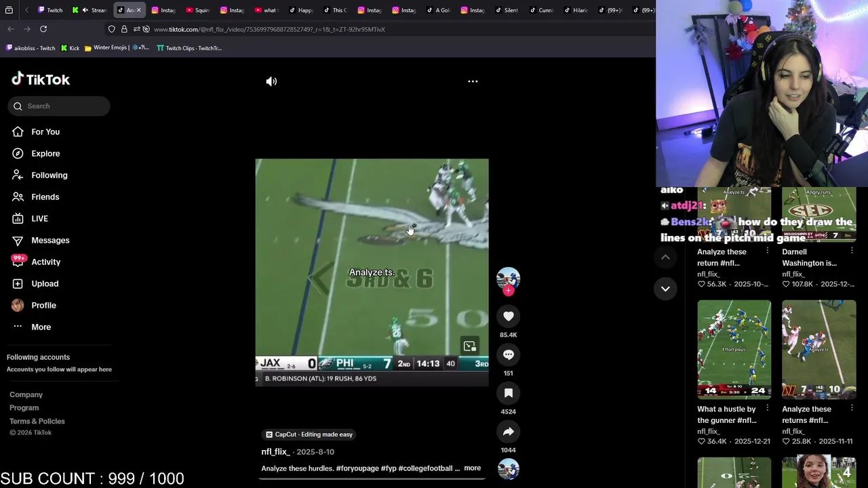The image size is (868, 488).
Task: Click the site security padlock icon
Action: [124, 29]
